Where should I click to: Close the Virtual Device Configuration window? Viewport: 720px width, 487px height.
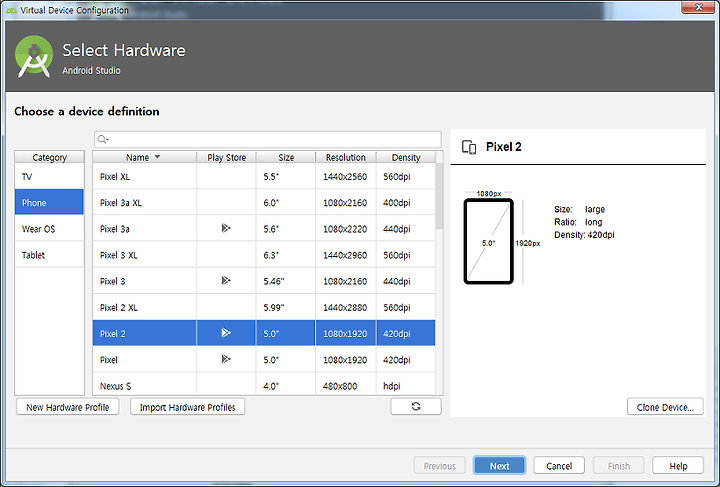point(698,7)
